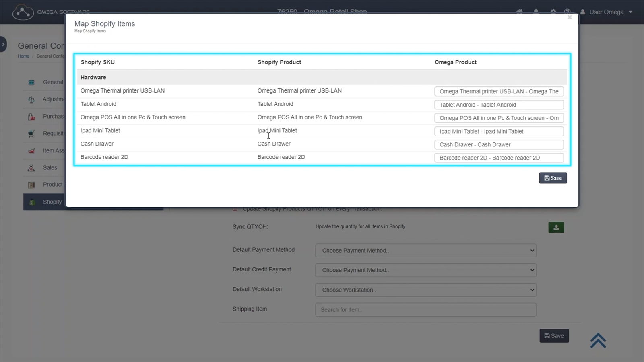This screenshot has width=644, height=362.
Task: Click the 'User Omega' name in header
Action: coord(607,12)
